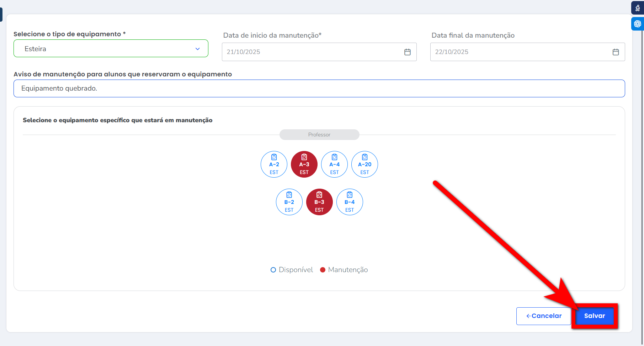This screenshot has height=346, width=644.
Task: Click the Professor label bar
Action: (x=319, y=135)
